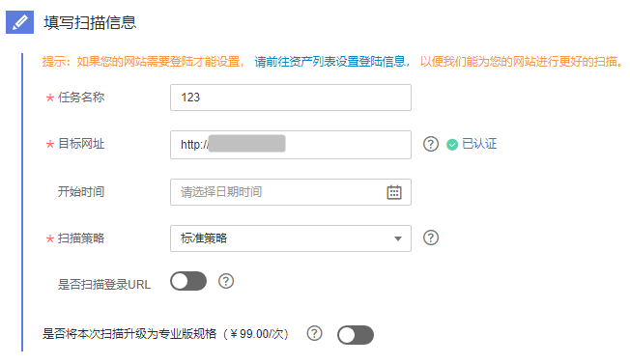Image resolution: width=630 pixels, height=364 pixels.
Task: Enable the 是否扫描登录URL switch
Action: (x=188, y=281)
